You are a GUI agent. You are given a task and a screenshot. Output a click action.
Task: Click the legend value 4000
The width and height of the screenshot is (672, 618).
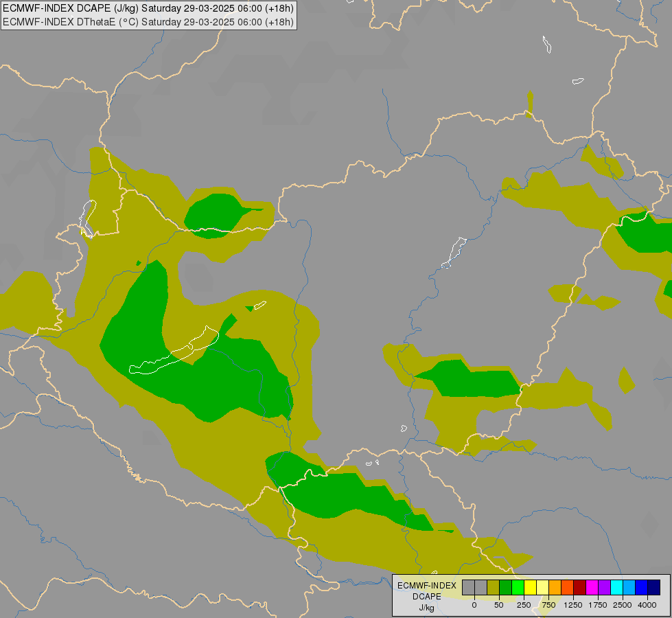pyautogui.click(x=647, y=605)
